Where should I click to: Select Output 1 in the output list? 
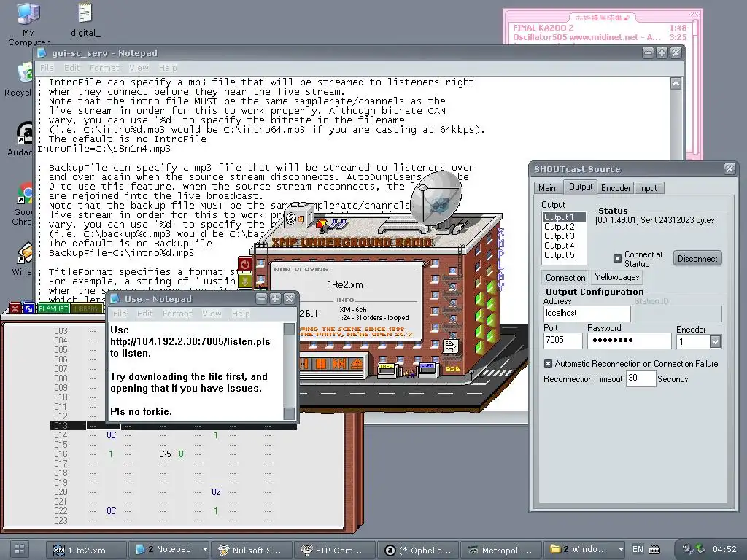tap(564, 217)
